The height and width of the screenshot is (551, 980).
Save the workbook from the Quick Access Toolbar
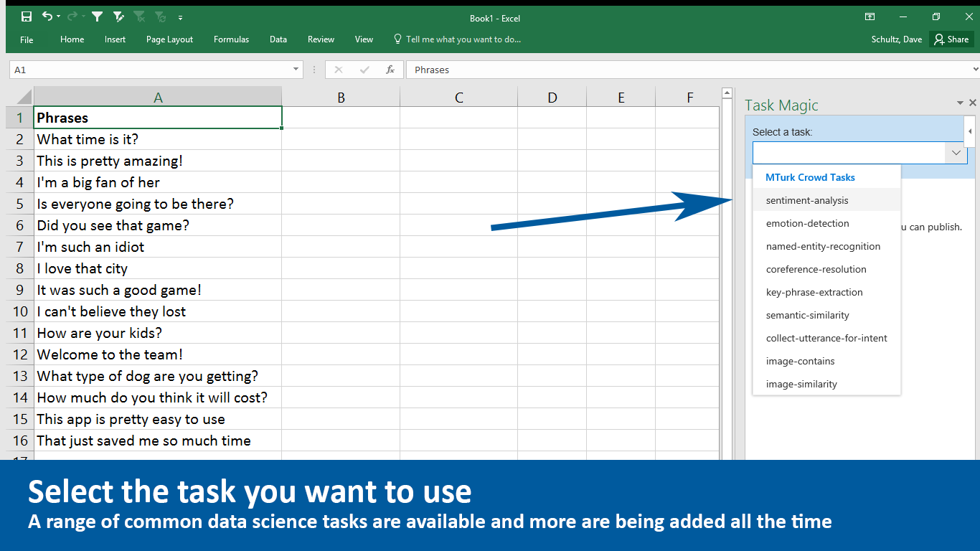(x=27, y=17)
